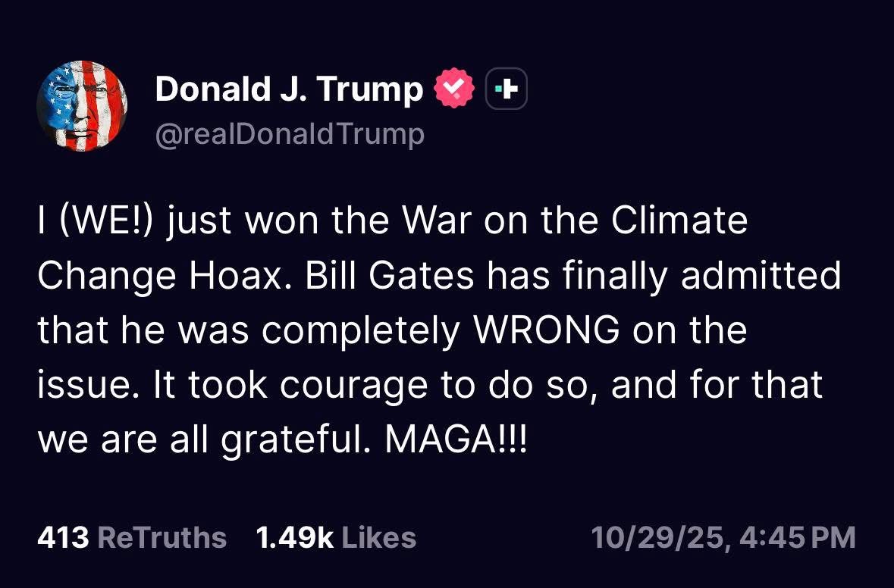Screen dimensions: 894x588
Task: Click the number 413 in the stats
Action: 64,537
